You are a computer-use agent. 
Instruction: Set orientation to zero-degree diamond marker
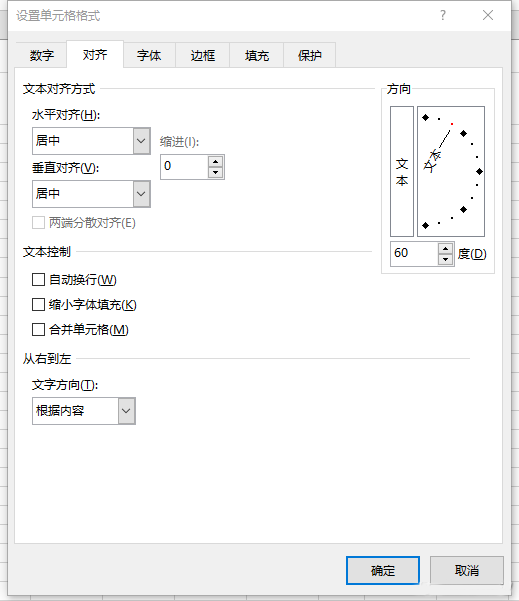[479, 171]
